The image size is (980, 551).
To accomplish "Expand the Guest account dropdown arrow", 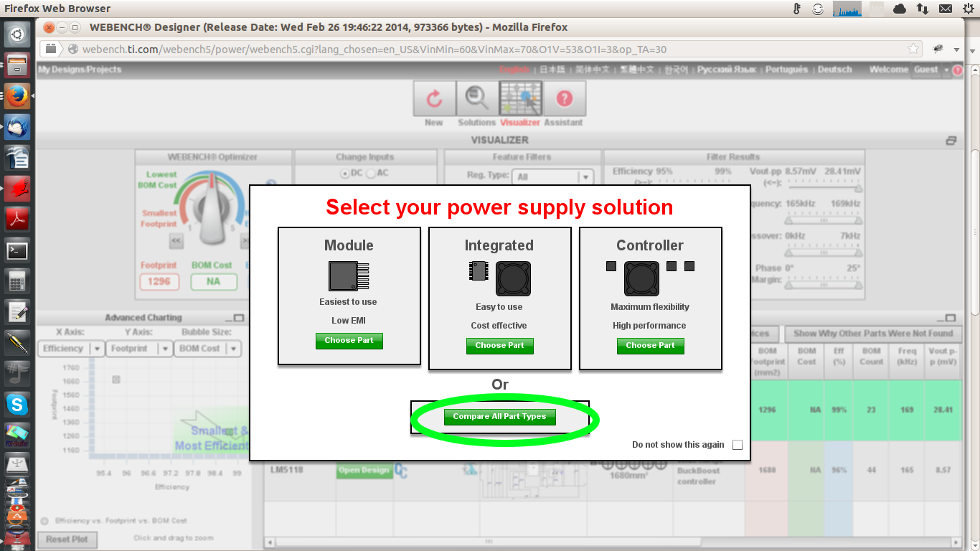I will (x=947, y=70).
